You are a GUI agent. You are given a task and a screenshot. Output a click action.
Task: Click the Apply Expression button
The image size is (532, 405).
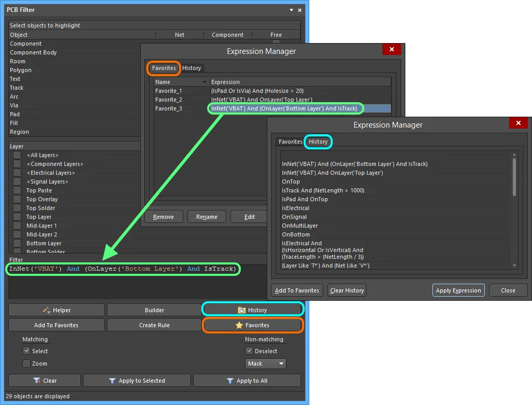(x=458, y=290)
